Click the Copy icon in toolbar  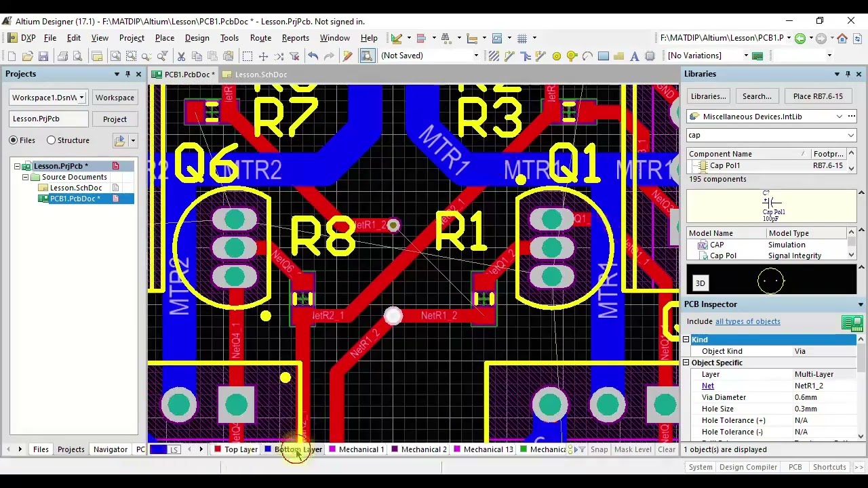197,56
